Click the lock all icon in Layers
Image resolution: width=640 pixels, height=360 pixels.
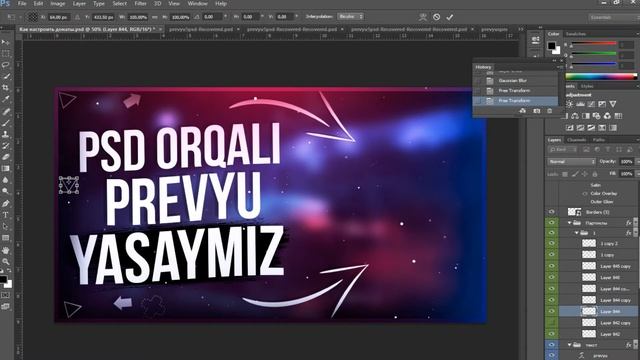coord(595,174)
